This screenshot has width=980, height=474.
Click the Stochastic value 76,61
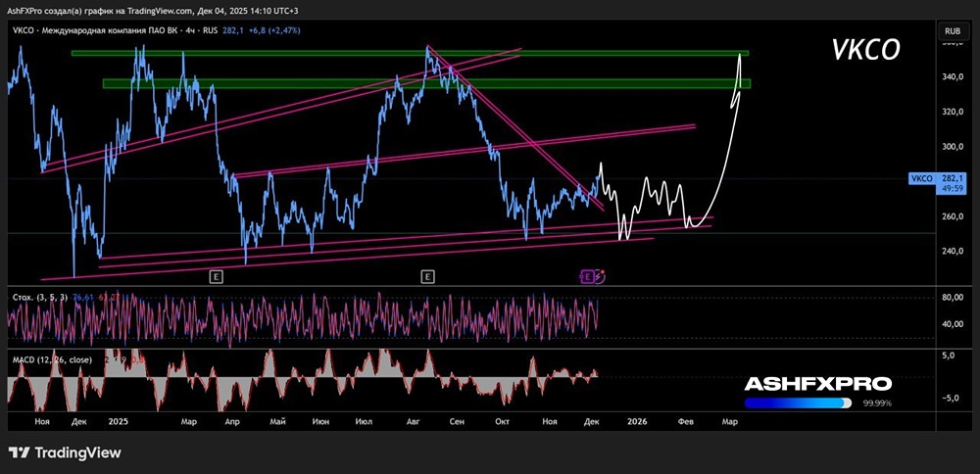(x=83, y=297)
